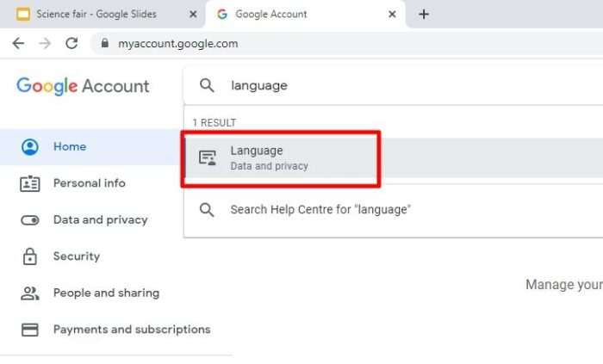Click the Google Slides tab favicon
This screenshot has width=603, height=364.
coord(23,15)
